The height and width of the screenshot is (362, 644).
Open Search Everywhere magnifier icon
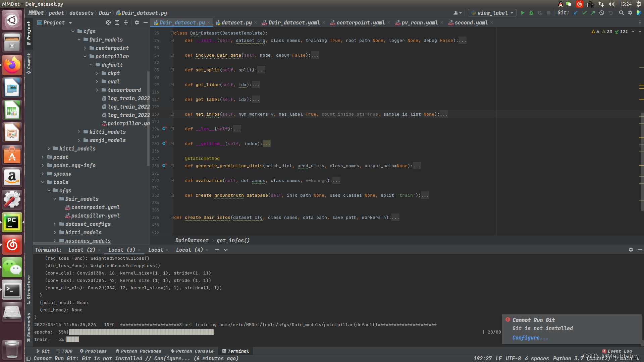622,13
